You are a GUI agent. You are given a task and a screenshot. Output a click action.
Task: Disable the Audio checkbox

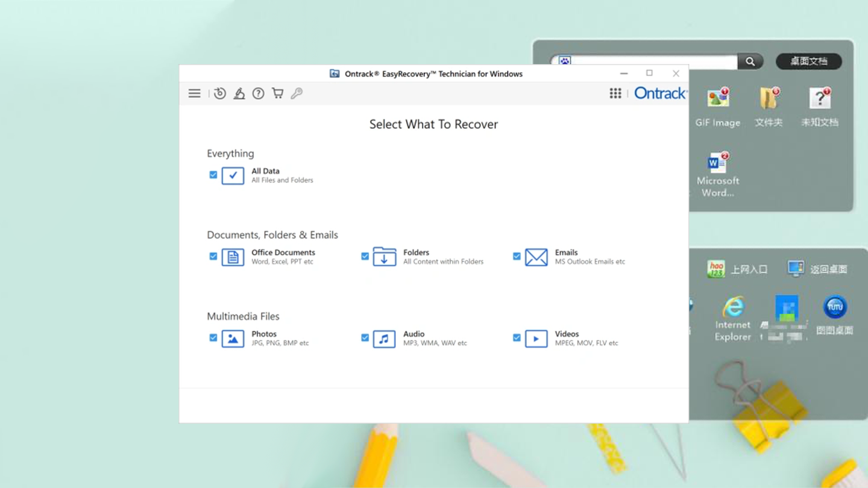pos(365,337)
